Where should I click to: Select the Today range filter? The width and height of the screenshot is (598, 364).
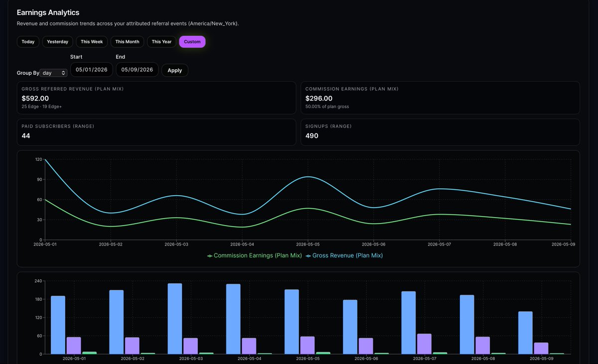[28, 42]
